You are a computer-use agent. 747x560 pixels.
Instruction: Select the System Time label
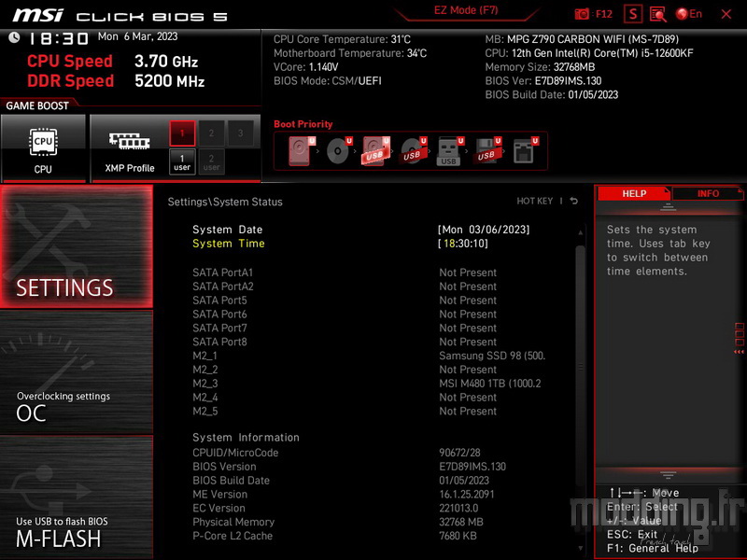[x=228, y=244]
